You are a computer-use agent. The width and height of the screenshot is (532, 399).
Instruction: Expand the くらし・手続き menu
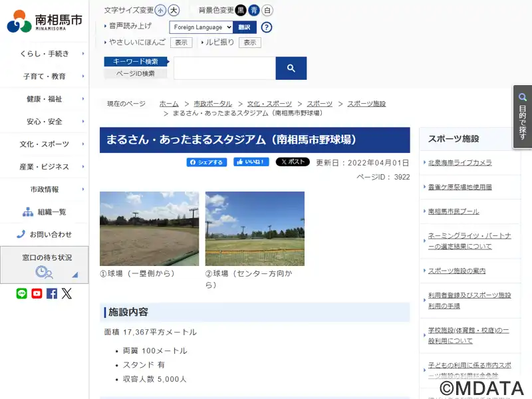[x=45, y=53]
